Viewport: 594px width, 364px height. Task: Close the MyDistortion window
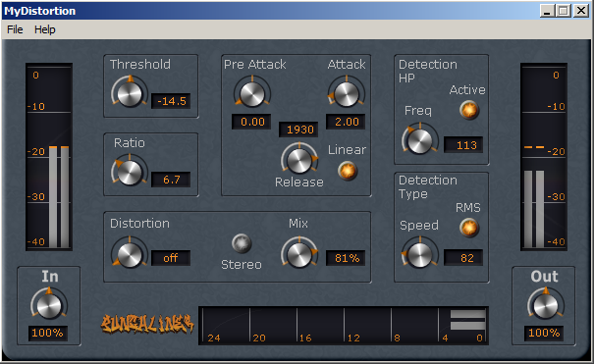(x=580, y=11)
